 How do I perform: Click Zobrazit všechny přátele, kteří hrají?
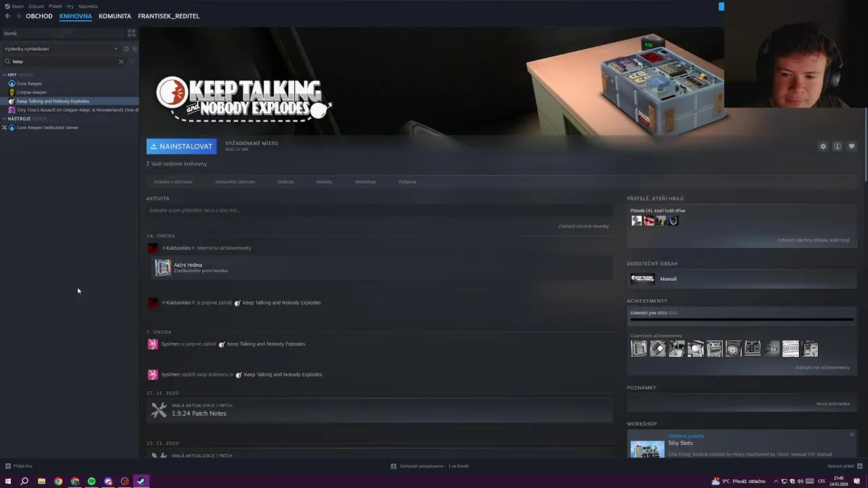pos(813,240)
